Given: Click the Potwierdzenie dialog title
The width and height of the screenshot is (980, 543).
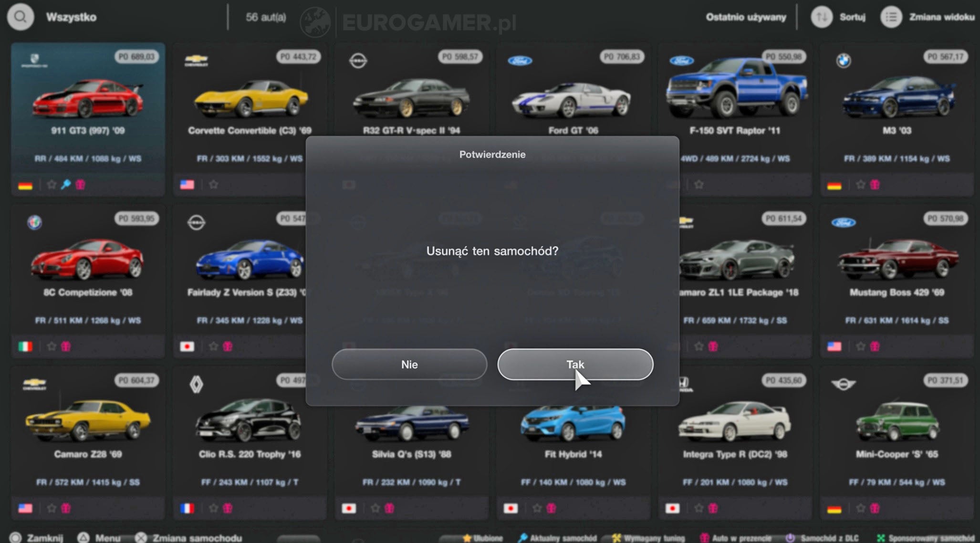Looking at the screenshot, I should 492,155.
